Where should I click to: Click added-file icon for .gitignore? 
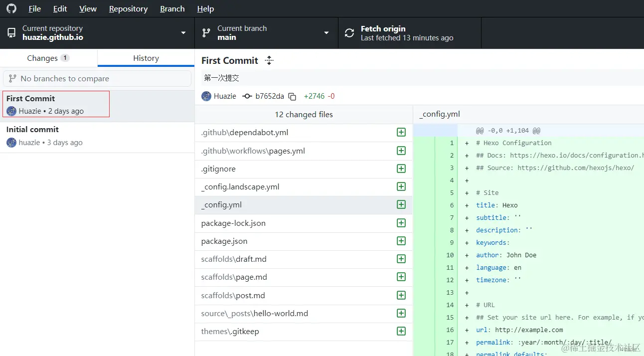click(x=401, y=169)
